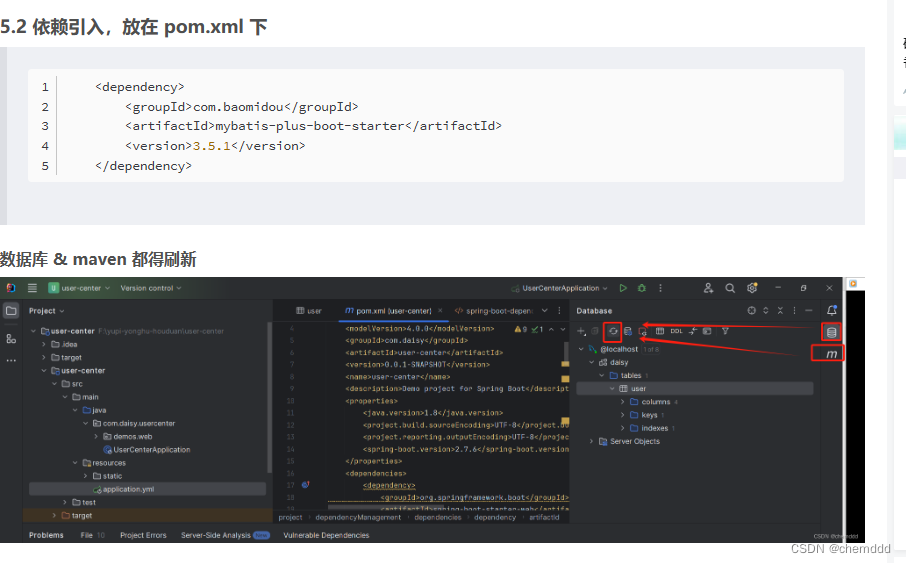This screenshot has width=906, height=563.
Task: Open the table editor icon in Database toolbar
Action: 660,331
